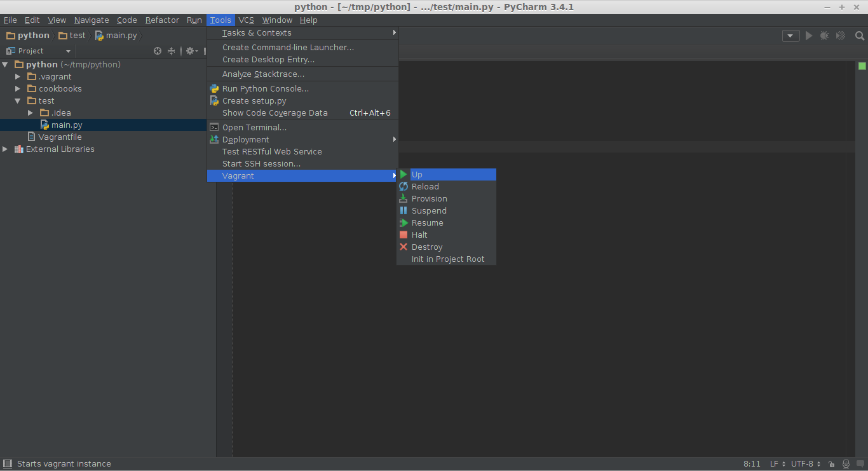This screenshot has width=868, height=471.
Task: Open run configuration dropdown
Action: [x=790, y=36]
